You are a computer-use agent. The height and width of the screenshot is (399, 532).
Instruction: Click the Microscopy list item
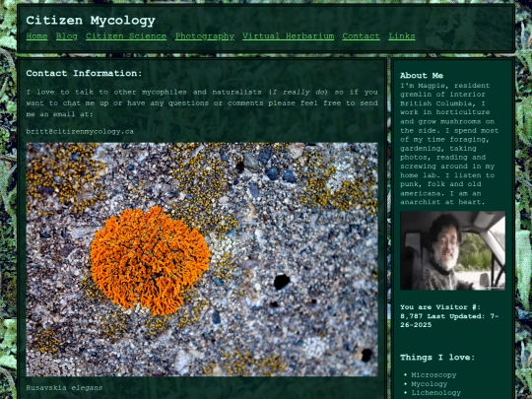433,375
